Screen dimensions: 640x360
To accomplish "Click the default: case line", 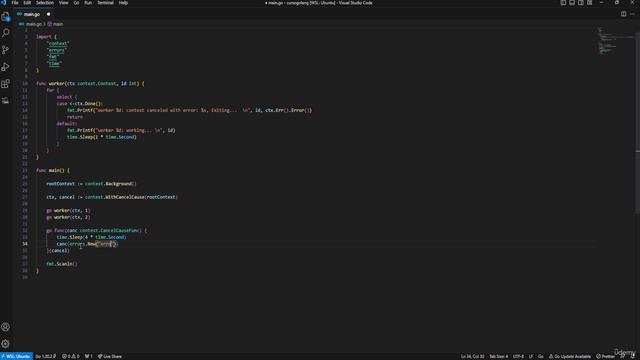I will pyautogui.click(x=67, y=124).
